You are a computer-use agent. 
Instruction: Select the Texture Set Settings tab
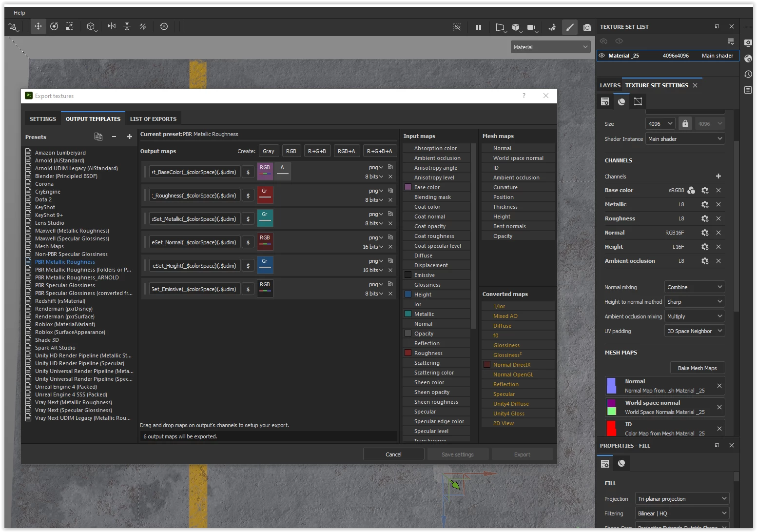[x=657, y=85]
